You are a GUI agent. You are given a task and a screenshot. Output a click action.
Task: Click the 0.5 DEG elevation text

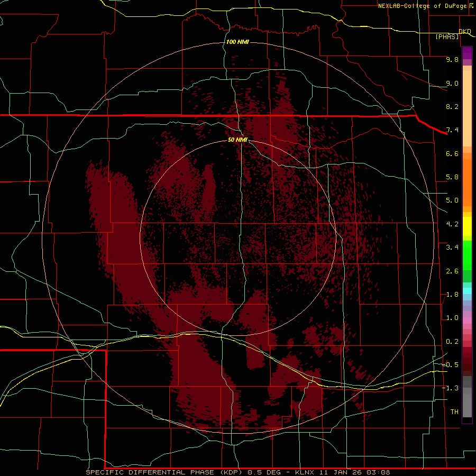point(264,472)
